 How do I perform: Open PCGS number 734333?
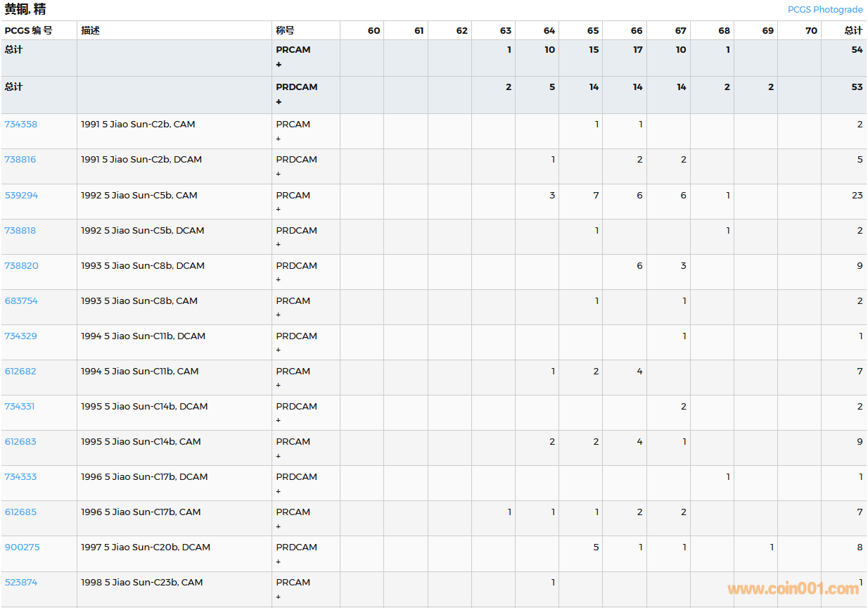[x=20, y=477]
